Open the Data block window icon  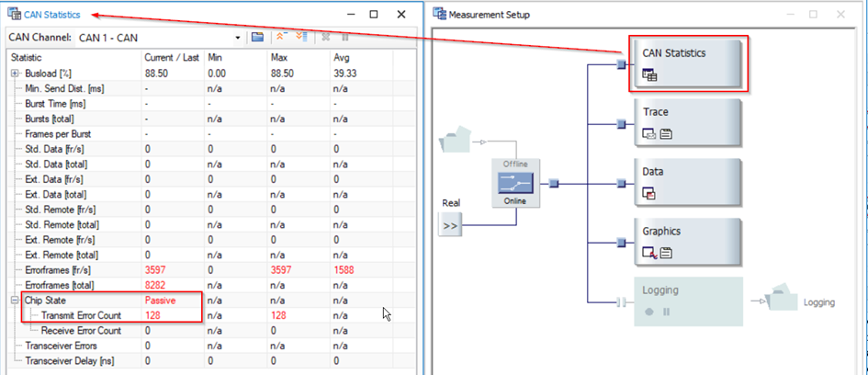649,194
